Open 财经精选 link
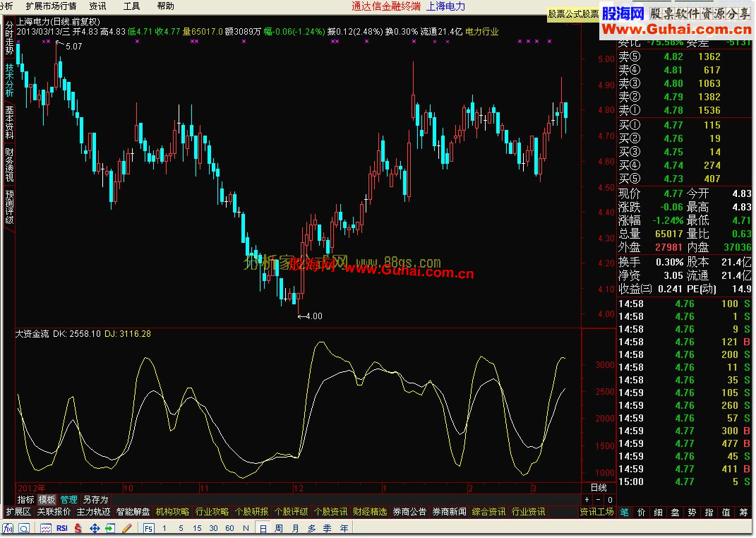 [x=371, y=512]
